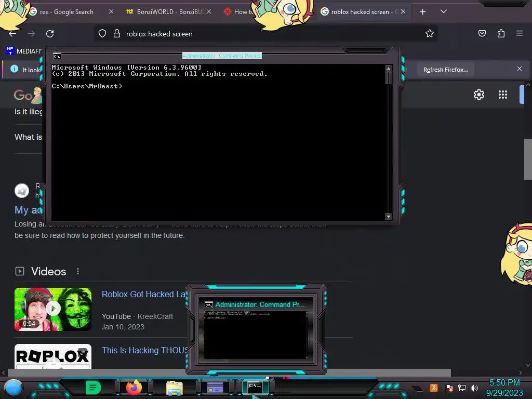Click the Refresh Firefox... button
Viewport: 532px width, 399px height.
[x=445, y=70]
